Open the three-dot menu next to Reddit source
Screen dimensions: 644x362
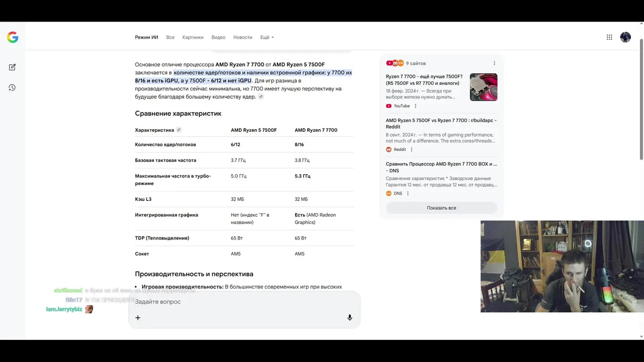tap(412, 149)
